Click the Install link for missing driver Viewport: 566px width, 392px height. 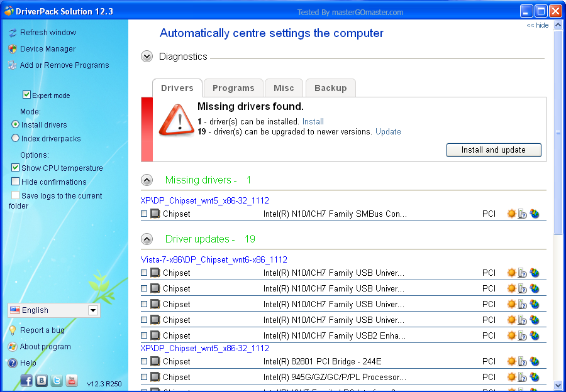pyautogui.click(x=313, y=121)
